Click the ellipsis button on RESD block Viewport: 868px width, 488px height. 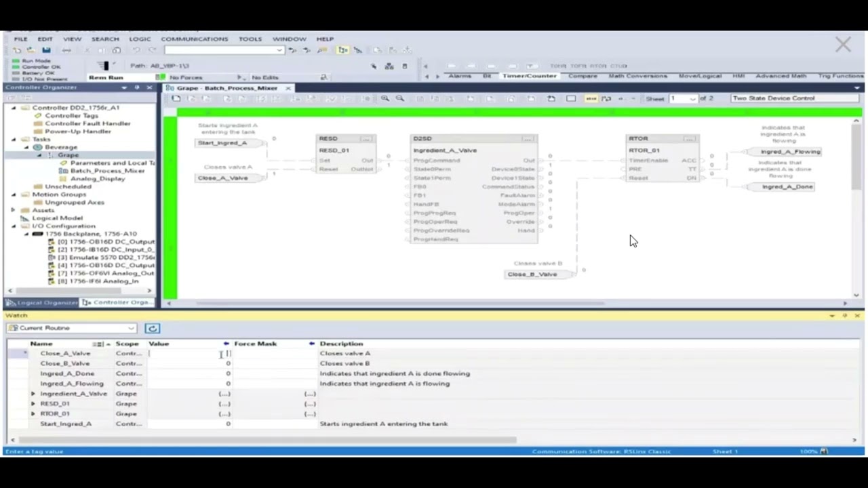coord(366,139)
